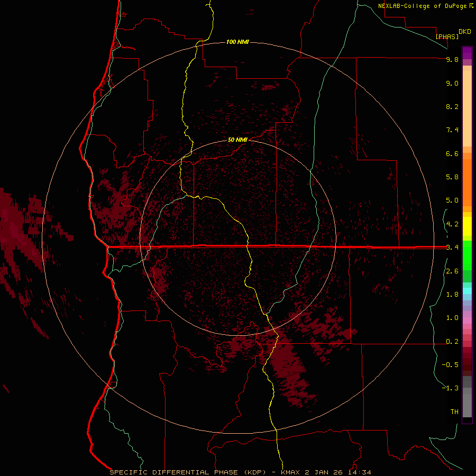The height and width of the screenshot is (476, 476).
Task: Pick the cyan color band on scale
Action: 467,291
